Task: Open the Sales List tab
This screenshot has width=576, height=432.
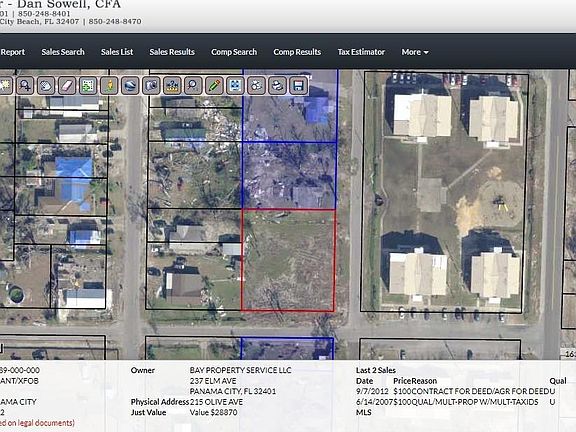Action: pyautogui.click(x=117, y=52)
